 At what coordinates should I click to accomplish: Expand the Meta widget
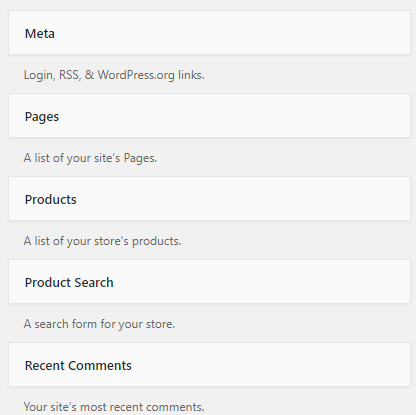tap(209, 32)
